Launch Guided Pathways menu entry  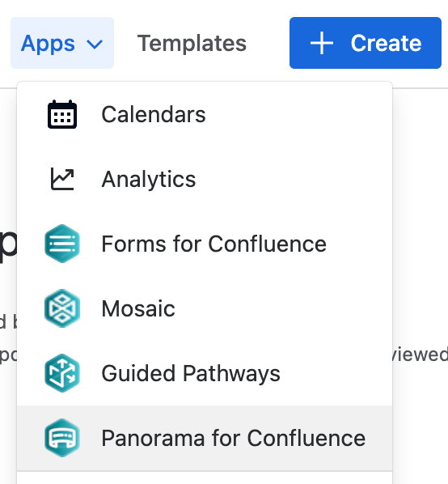pos(205,373)
